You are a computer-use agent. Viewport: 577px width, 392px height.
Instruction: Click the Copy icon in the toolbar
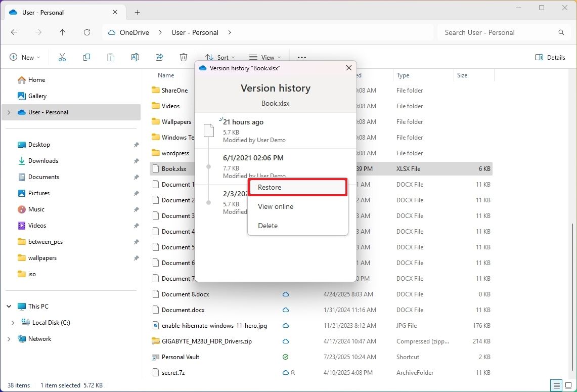[x=86, y=57]
